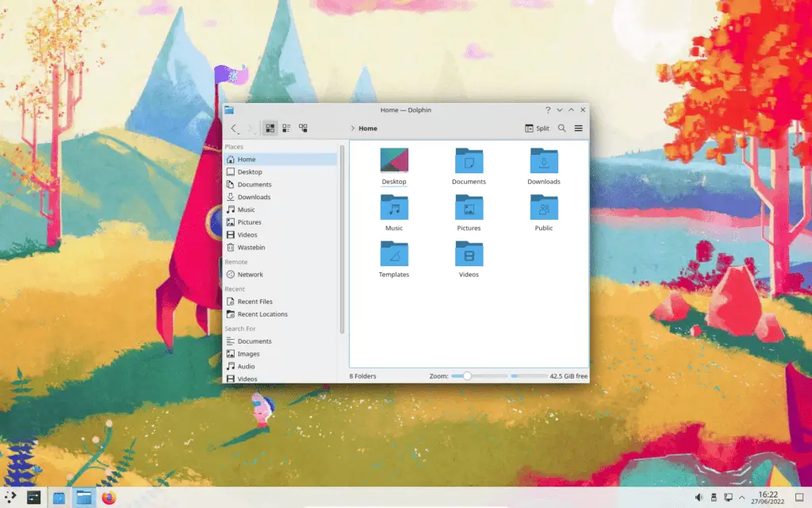Image resolution: width=812 pixels, height=508 pixels.
Task: Open Downloads in Places sidebar
Action: coord(280,197)
